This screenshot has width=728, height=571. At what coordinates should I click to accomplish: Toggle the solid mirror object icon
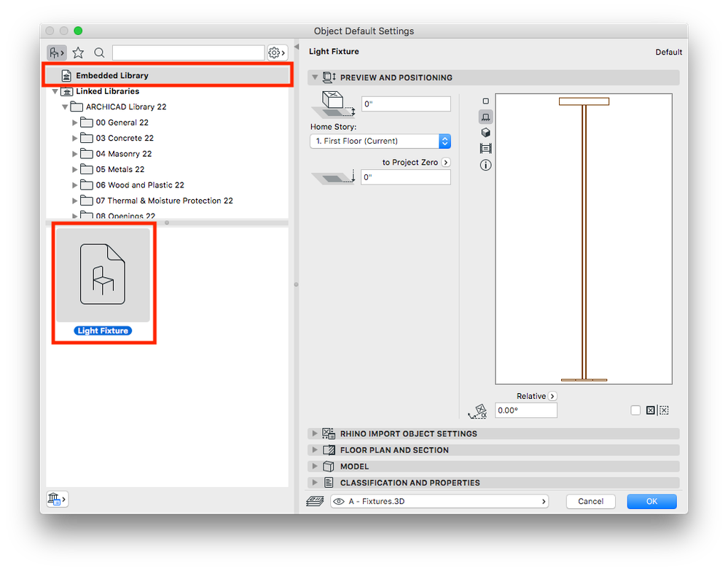coord(651,411)
